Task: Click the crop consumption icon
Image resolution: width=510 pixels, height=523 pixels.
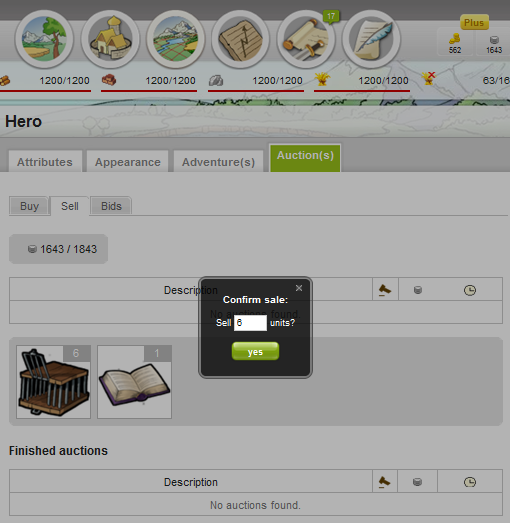Action: pos(429,79)
